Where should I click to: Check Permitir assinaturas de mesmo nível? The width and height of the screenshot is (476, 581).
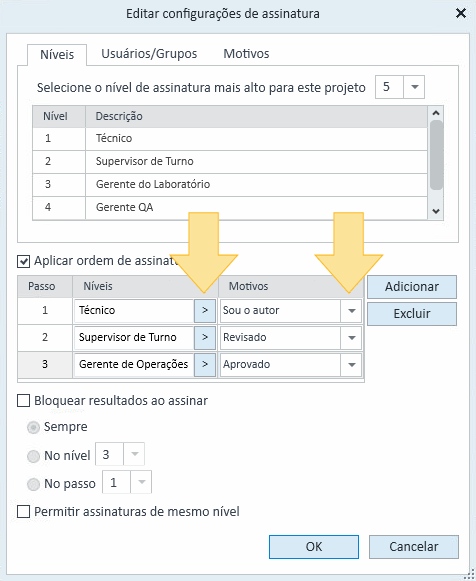24,512
